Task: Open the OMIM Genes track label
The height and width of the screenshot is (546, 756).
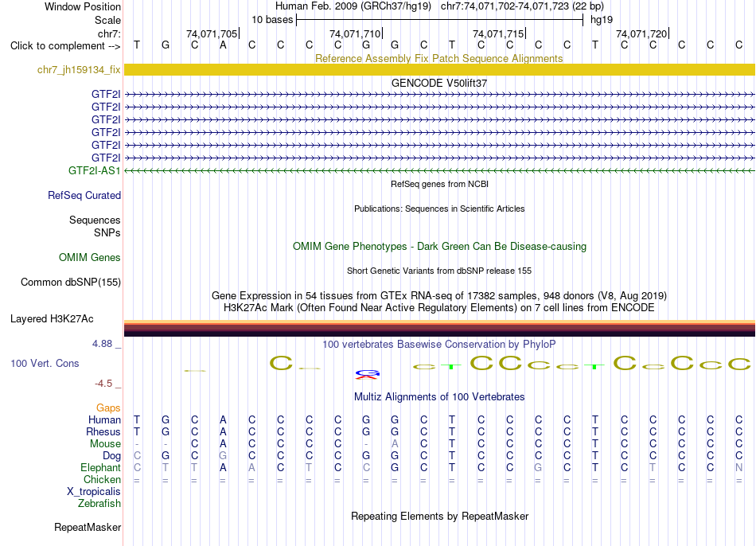Action: tap(89, 258)
